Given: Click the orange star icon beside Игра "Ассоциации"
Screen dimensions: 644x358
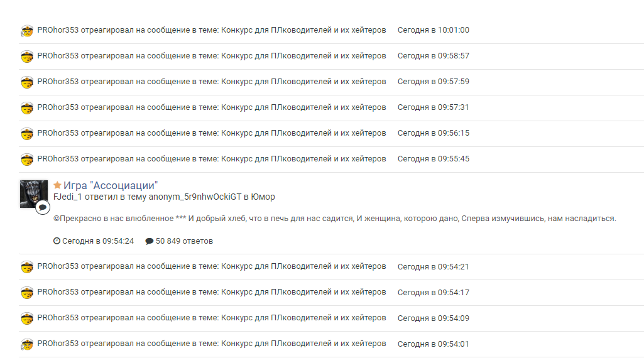Looking at the screenshot, I should [x=58, y=185].
